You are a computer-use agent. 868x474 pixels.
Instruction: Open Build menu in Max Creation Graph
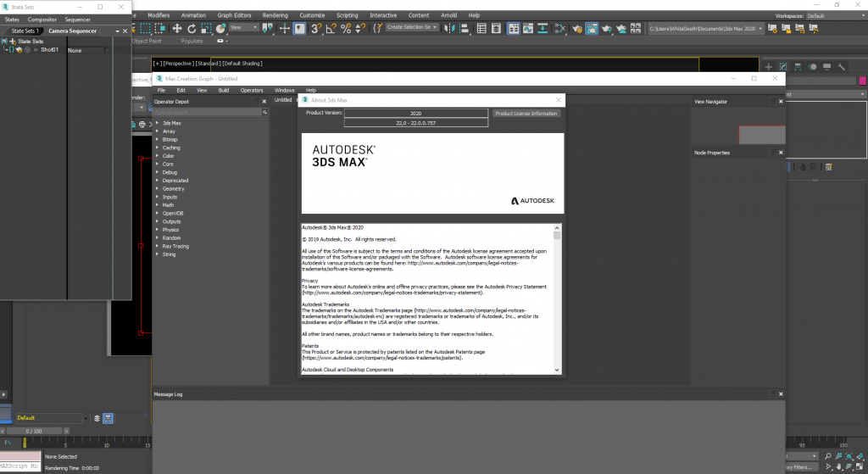click(224, 90)
